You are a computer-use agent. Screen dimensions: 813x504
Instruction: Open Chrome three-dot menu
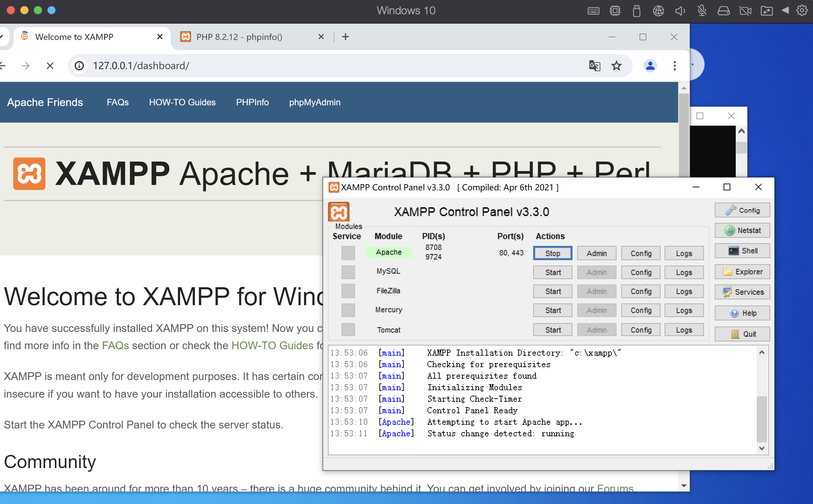point(675,66)
